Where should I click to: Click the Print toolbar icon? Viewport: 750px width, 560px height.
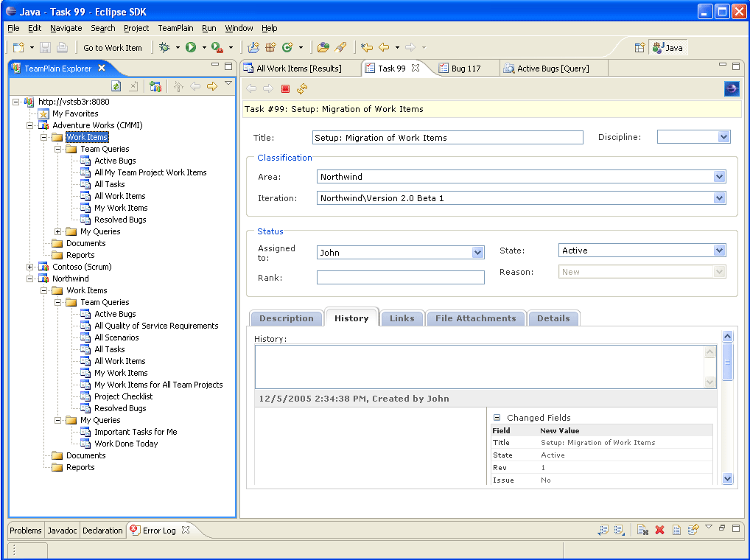[x=62, y=47]
